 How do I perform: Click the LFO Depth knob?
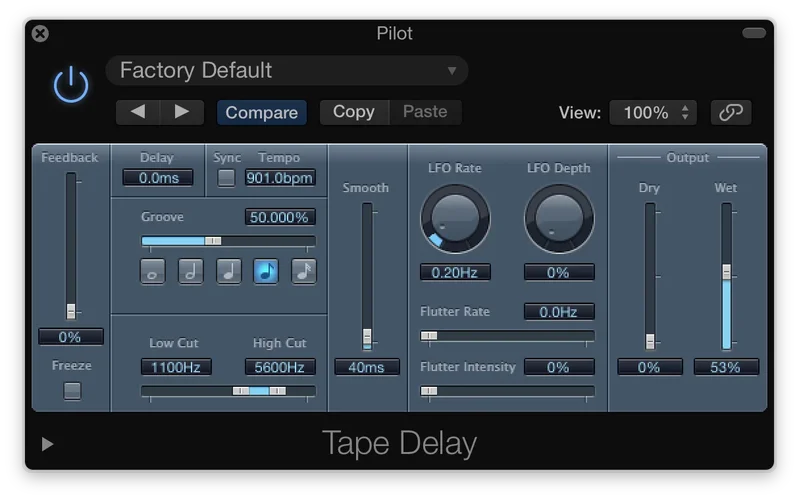[559, 219]
